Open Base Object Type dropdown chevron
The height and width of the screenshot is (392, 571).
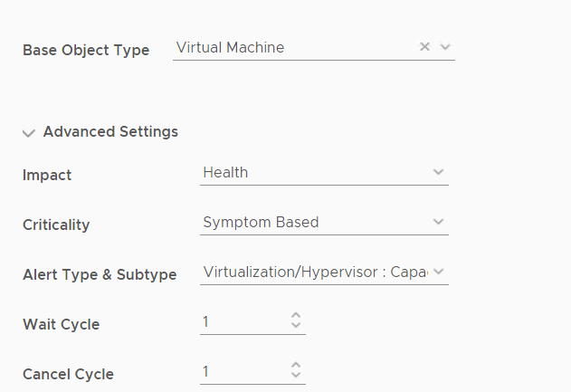444,47
